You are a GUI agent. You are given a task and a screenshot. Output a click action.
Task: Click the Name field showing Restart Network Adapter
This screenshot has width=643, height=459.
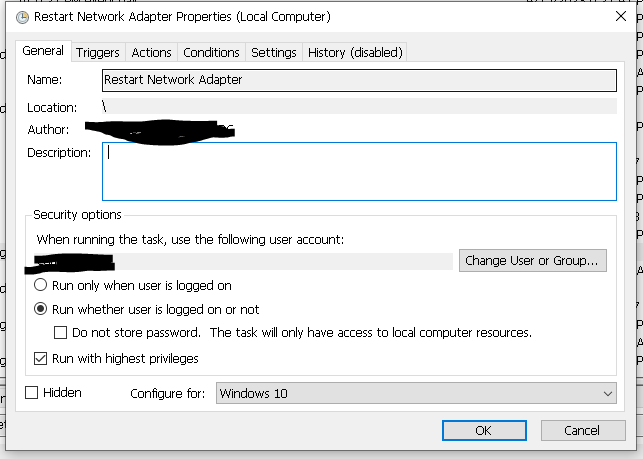coord(359,80)
